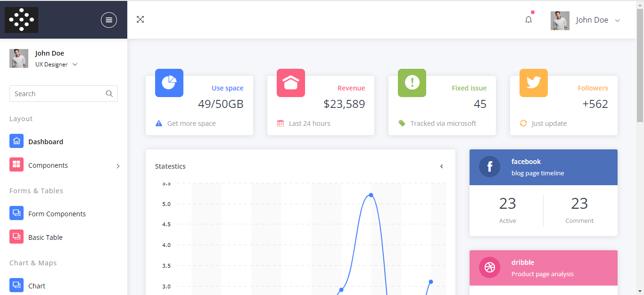Click the Dashboard home icon in the sidebar
The width and height of the screenshot is (644, 295).
(x=17, y=141)
